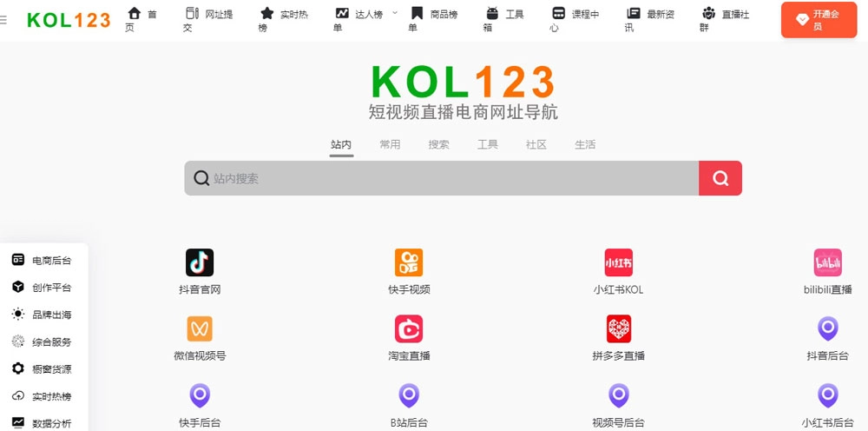
Task: Switch to 工具 search tab
Action: point(488,145)
